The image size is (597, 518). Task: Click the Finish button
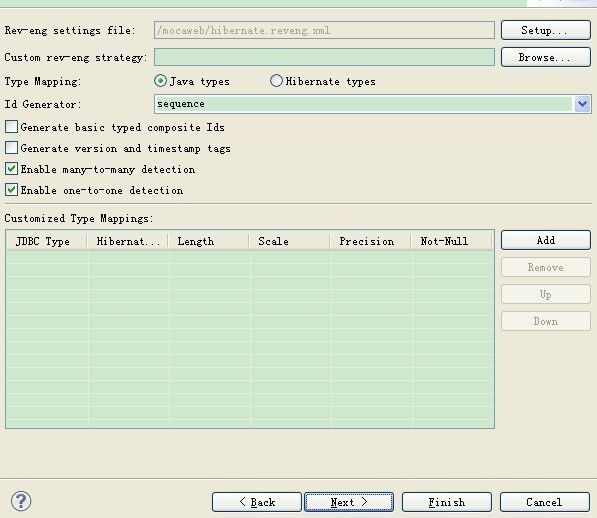447,502
